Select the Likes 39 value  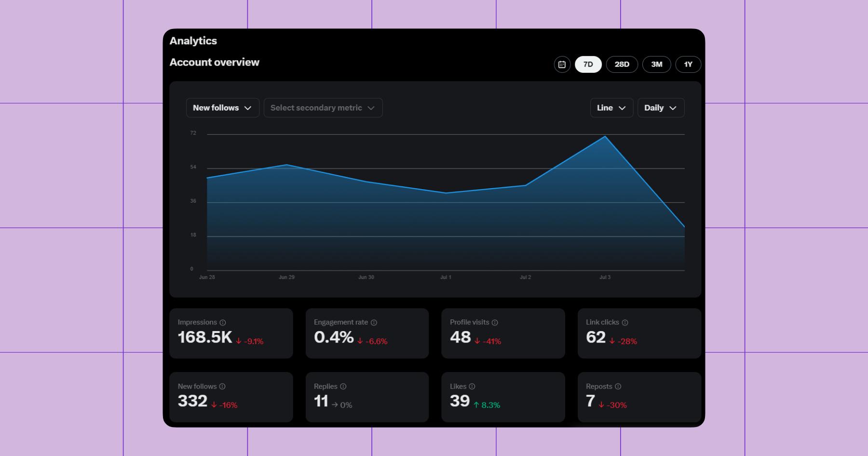coord(460,401)
